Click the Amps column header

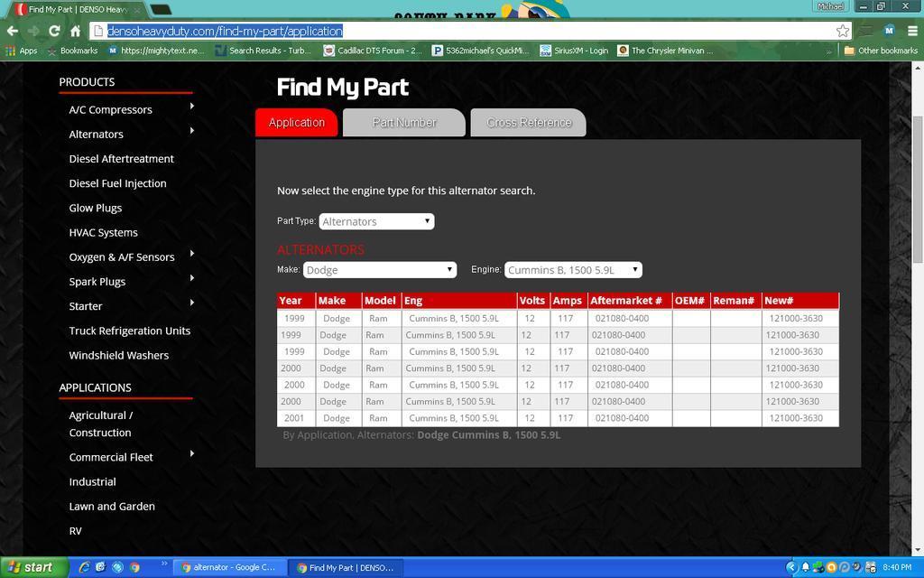click(568, 301)
